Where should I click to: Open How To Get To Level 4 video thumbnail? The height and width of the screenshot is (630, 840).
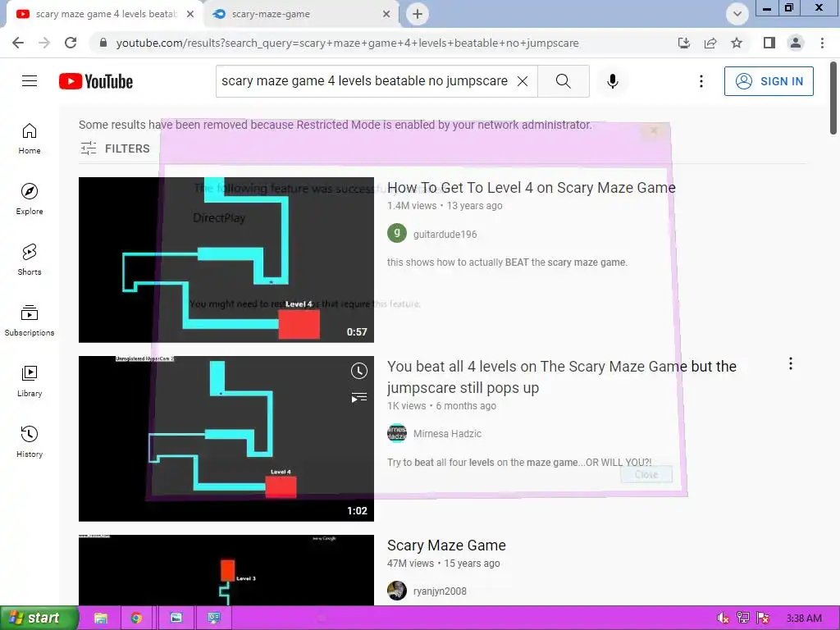tap(226, 260)
